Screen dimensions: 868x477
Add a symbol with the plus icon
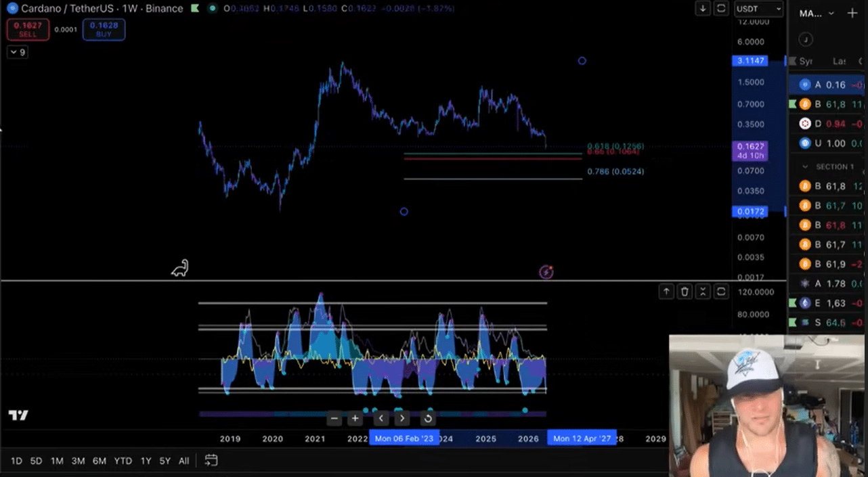(852, 13)
